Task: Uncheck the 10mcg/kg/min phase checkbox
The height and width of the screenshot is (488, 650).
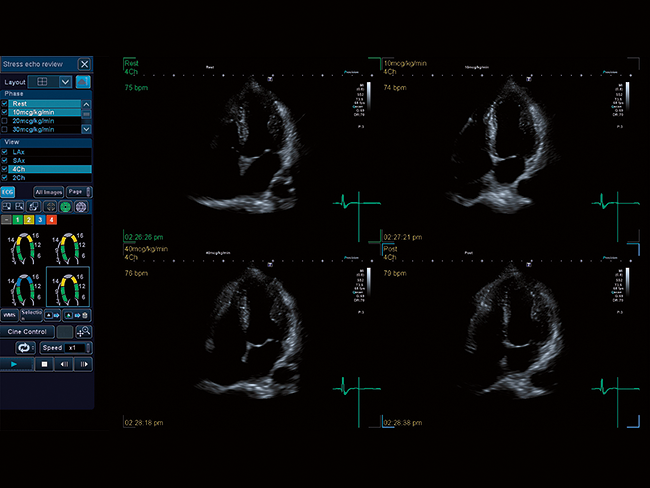Action: 5,112
